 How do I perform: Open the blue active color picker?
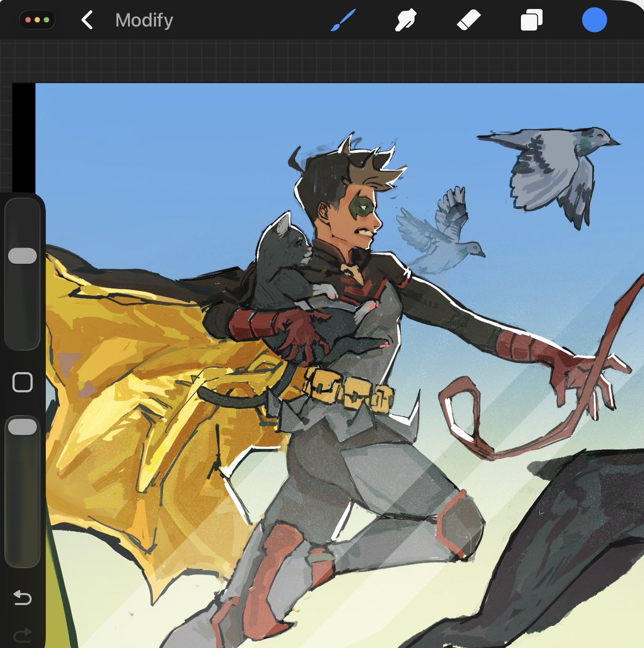pos(594,21)
